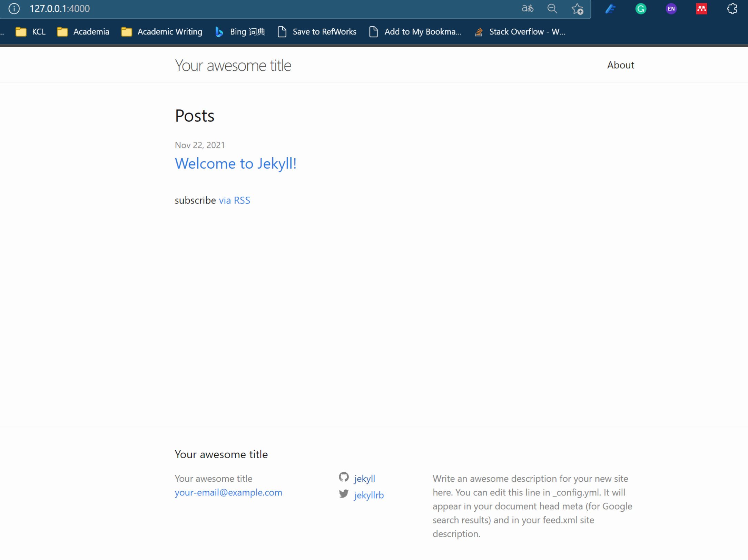Viewport: 748px width, 560px height.
Task: Click the zoom-out magnifier icon
Action: 552,9
